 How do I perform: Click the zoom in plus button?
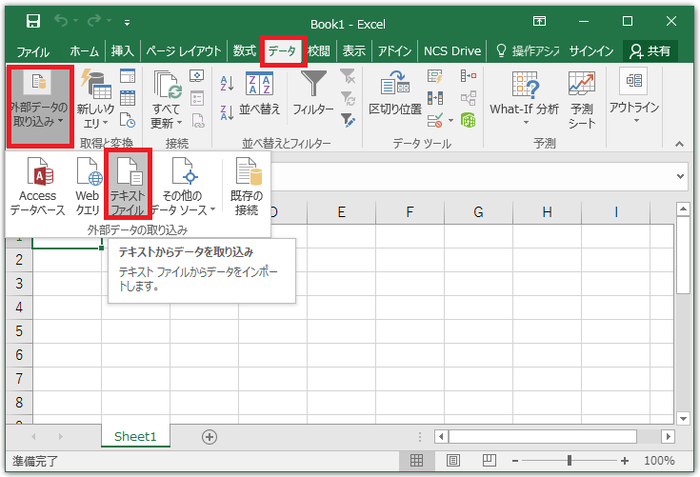click(625, 461)
